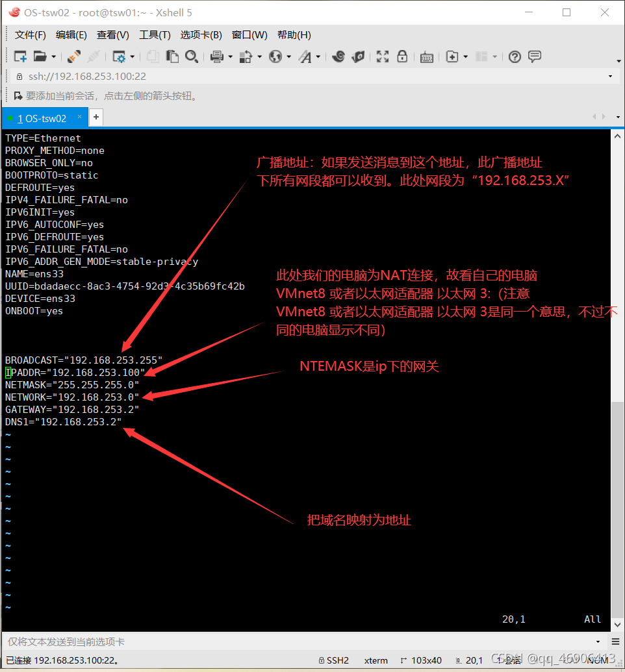
Task: Click the BOOTPROTO=static line
Action: click(x=51, y=175)
